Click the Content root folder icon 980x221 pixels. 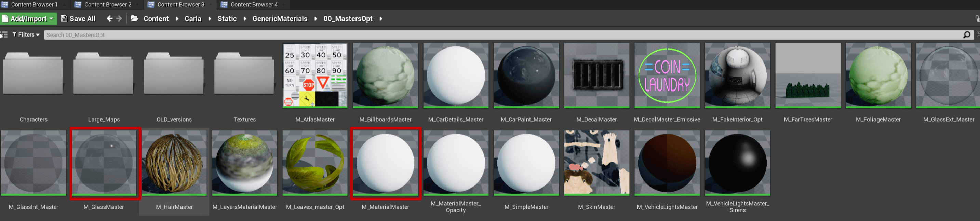[x=135, y=19]
